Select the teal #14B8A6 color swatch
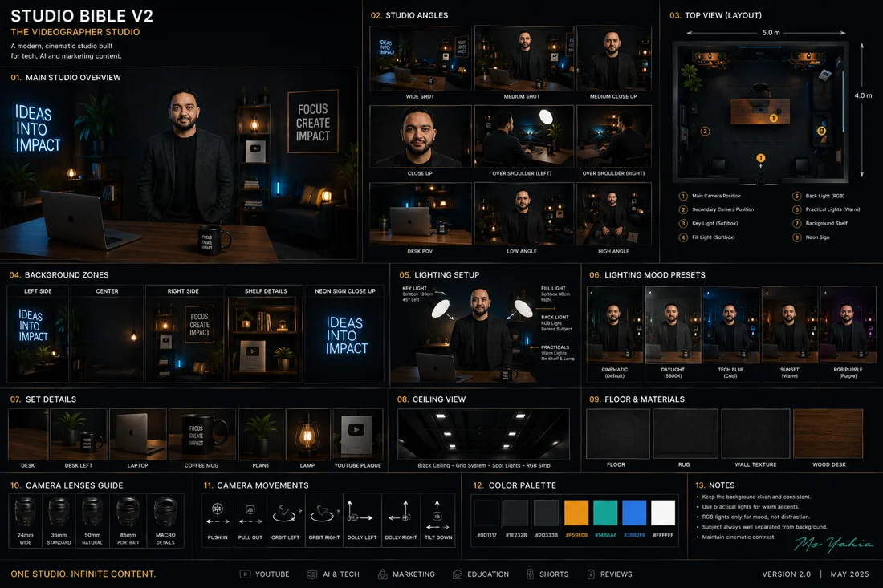 point(605,513)
